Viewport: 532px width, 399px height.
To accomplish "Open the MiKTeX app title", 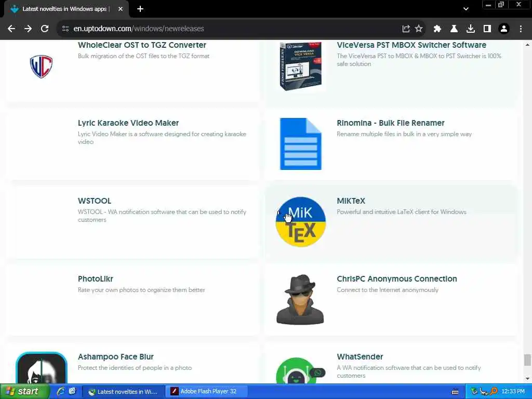I will point(351,201).
